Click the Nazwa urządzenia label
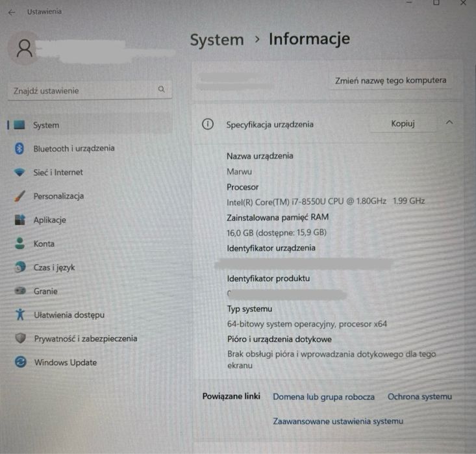476x454 pixels. coord(260,156)
